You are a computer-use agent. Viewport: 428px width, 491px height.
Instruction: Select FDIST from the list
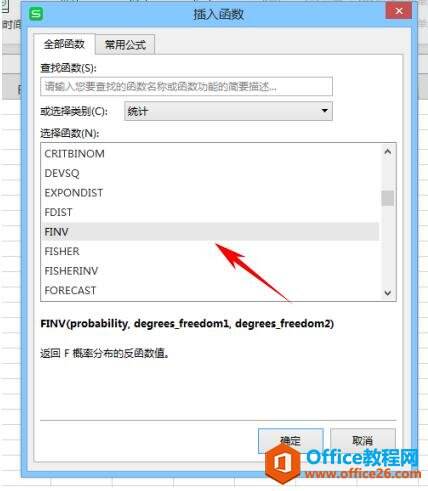[210, 212]
